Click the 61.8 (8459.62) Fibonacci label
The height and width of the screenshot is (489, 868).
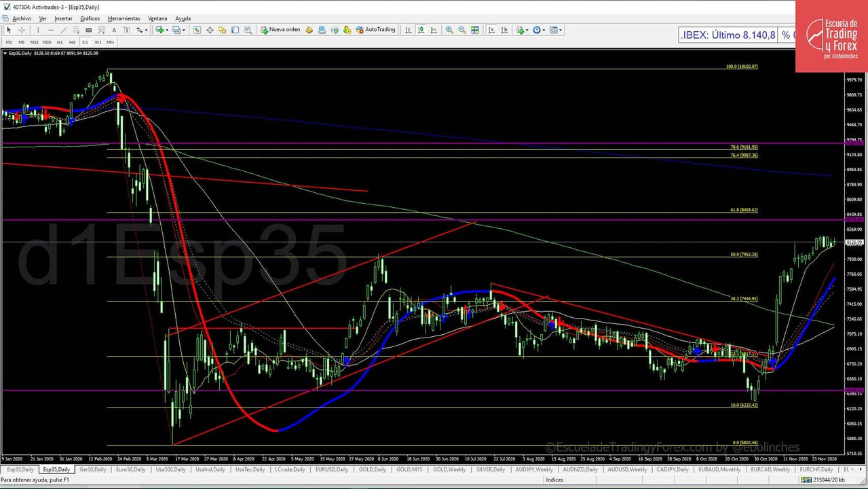click(x=744, y=210)
